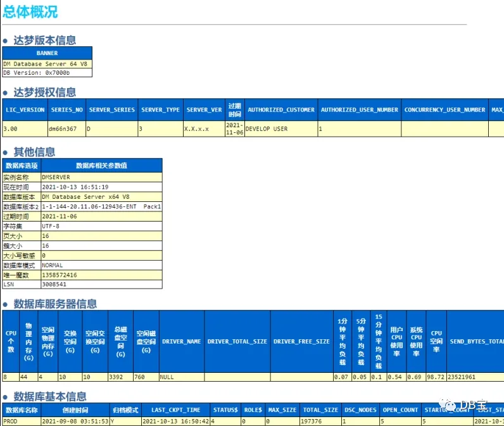Click the 数据库服务器信息 section heading
Image resolution: width=504 pixels, height=426 pixels.
tap(55, 304)
